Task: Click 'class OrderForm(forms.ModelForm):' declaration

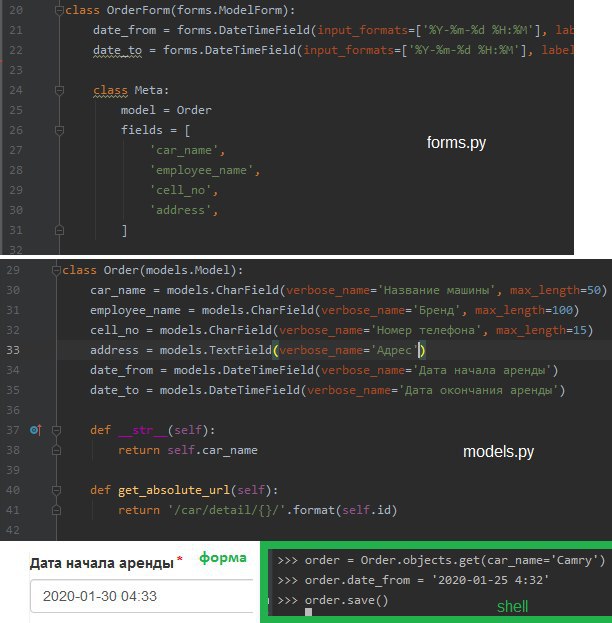Action: [180, 10]
